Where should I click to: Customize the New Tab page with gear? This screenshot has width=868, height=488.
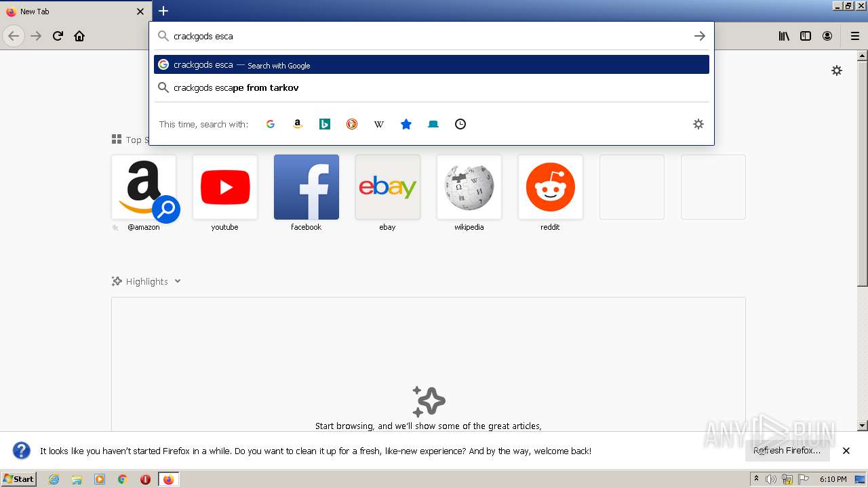tap(837, 70)
